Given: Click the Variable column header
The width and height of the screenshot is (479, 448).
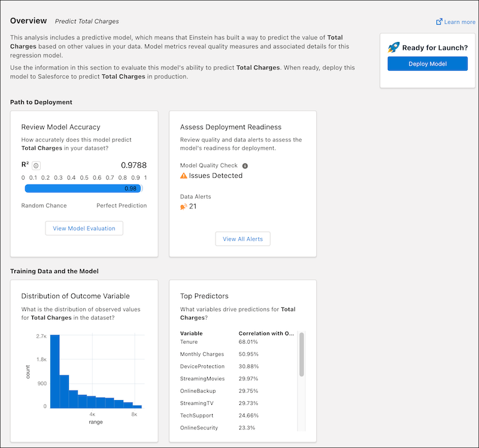Looking at the screenshot, I should tap(191, 334).
